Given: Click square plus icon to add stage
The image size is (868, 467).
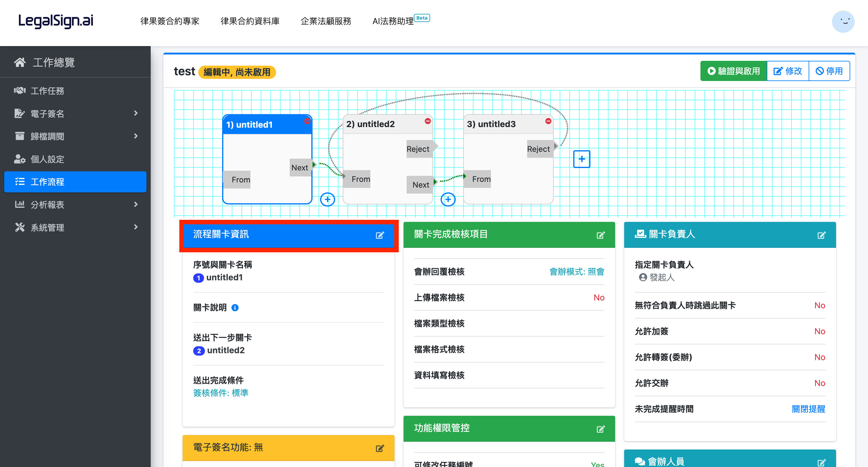Looking at the screenshot, I should pyautogui.click(x=581, y=159).
